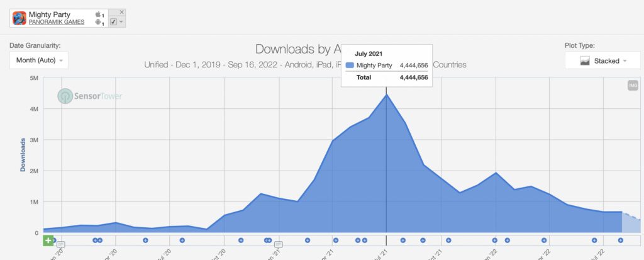Click the Apple platform icon beside Mighty Party
This screenshot has width=644, height=260.
coord(98,14)
